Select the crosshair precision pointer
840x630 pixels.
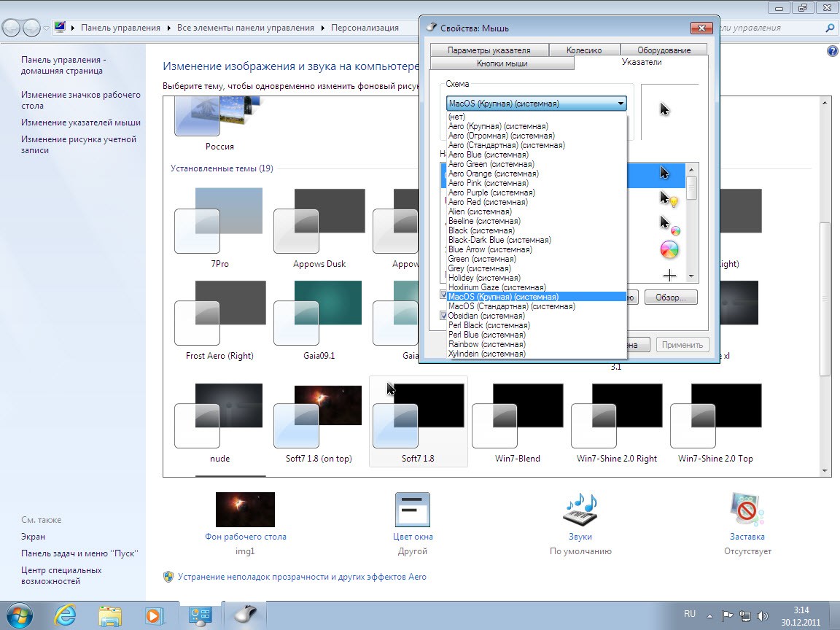(x=669, y=276)
